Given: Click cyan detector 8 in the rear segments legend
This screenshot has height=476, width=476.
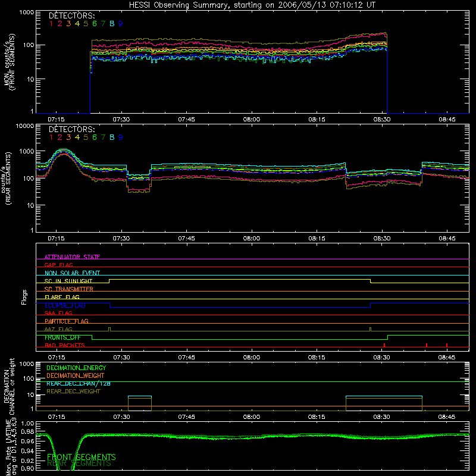Looking at the screenshot, I should [112, 137].
